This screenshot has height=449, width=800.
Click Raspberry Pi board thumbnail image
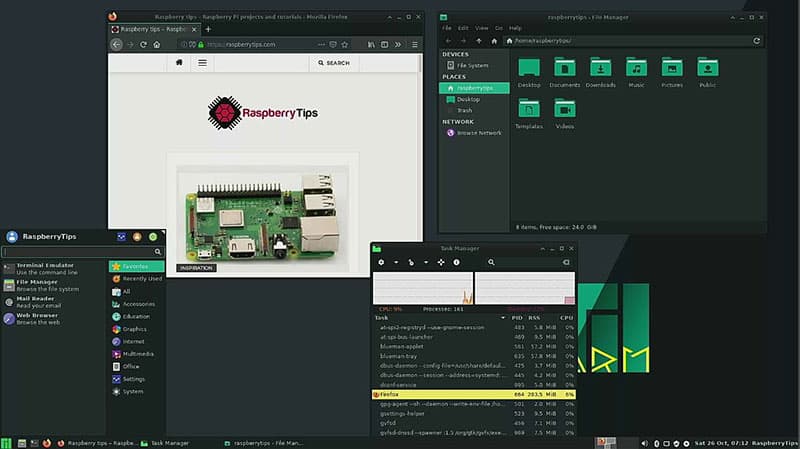point(263,219)
